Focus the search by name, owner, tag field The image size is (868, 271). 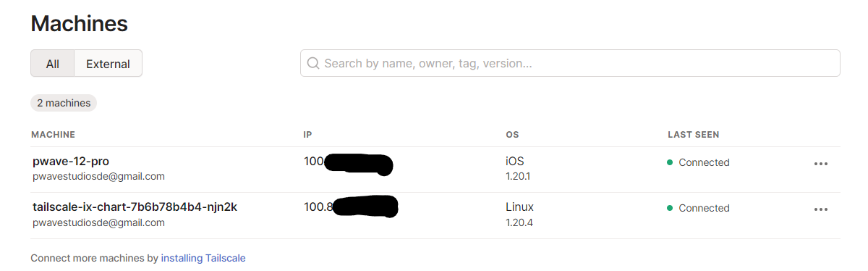[x=570, y=63]
